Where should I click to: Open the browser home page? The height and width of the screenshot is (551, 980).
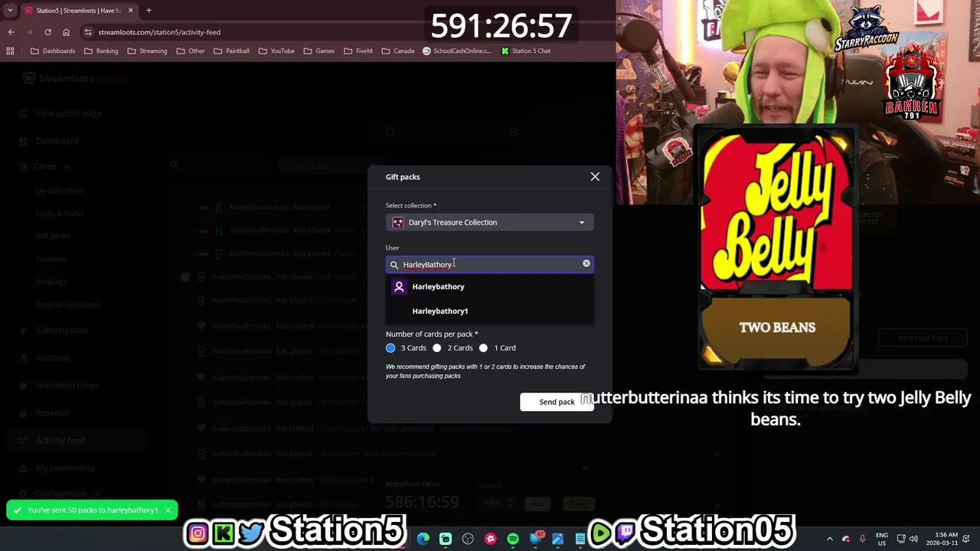click(x=66, y=32)
